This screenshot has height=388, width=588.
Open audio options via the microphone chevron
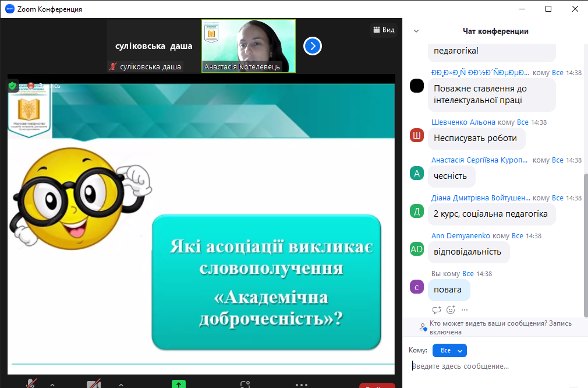click(52, 385)
